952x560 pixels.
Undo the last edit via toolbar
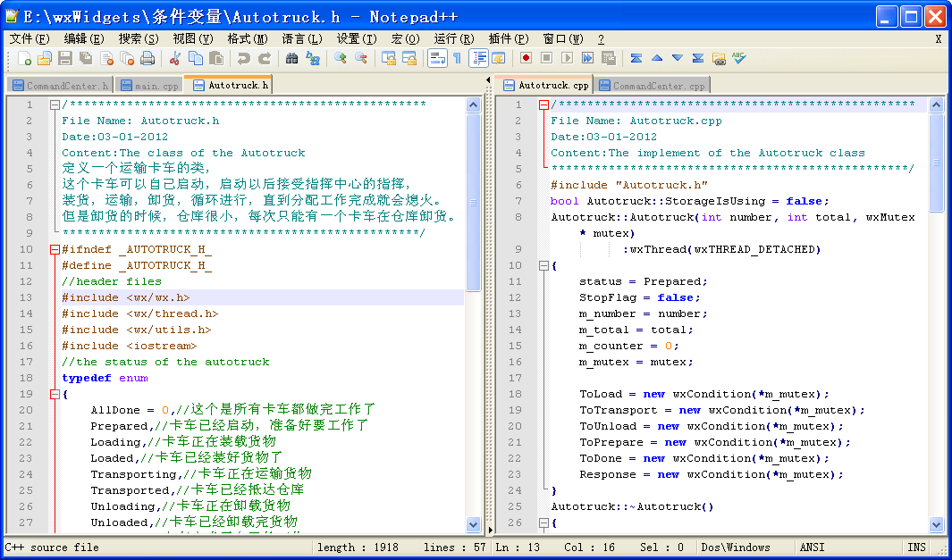[243, 58]
